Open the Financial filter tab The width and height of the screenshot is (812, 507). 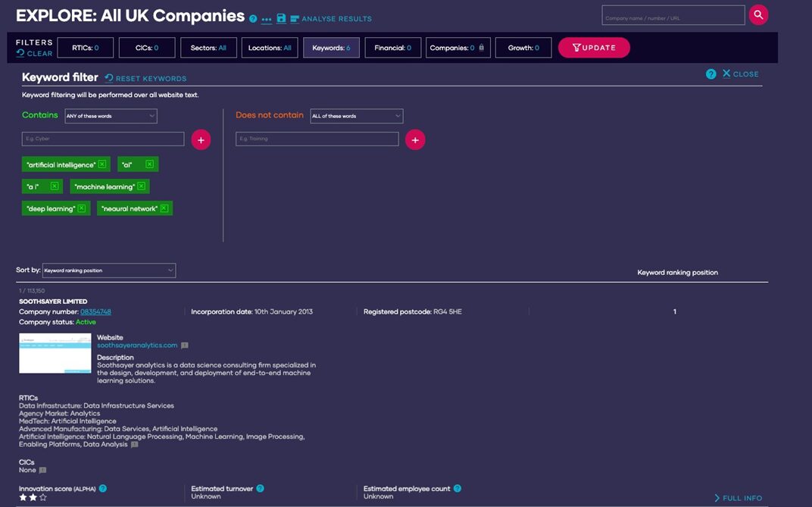tap(392, 48)
